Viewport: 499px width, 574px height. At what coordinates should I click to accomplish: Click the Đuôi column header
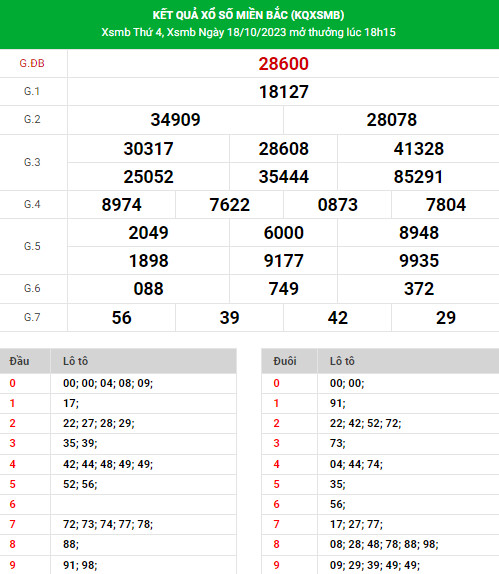coord(284,361)
